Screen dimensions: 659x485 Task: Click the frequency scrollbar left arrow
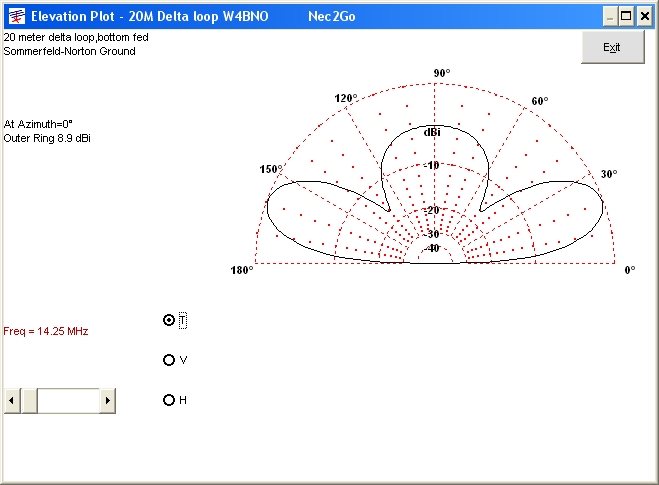[12, 401]
